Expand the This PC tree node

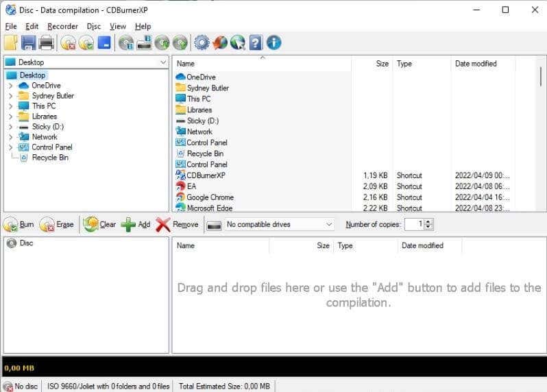tap(10, 106)
